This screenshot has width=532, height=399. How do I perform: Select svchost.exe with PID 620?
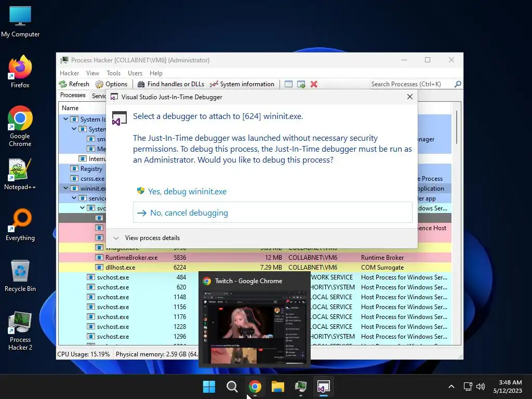[129, 287]
